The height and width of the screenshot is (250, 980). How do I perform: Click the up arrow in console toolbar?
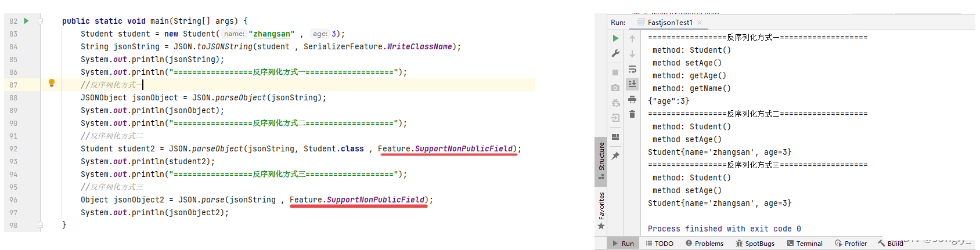632,39
